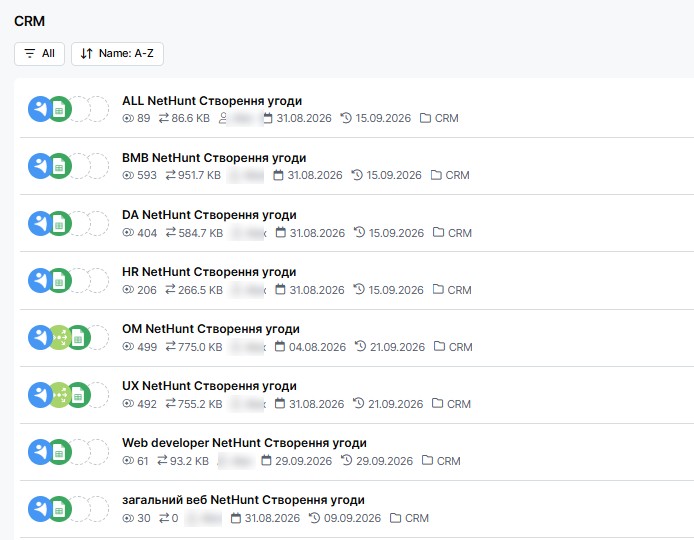Screen dimensions: 694x540
Task: Open ALL NetHunt Створення угоди scenario
Action: tap(212, 101)
